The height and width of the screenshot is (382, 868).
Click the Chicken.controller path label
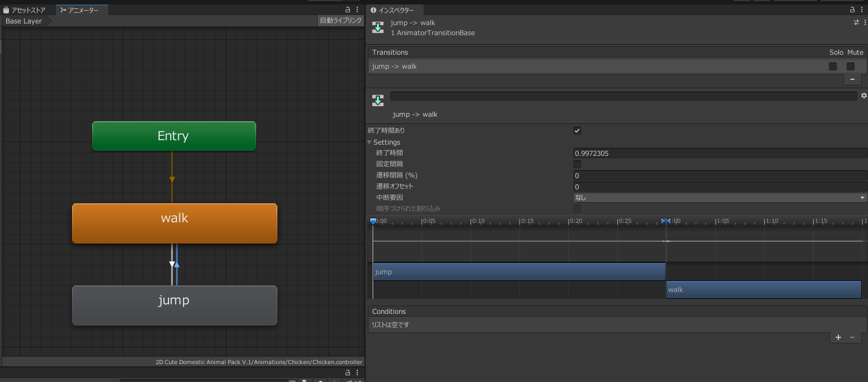click(x=259, y=362)
